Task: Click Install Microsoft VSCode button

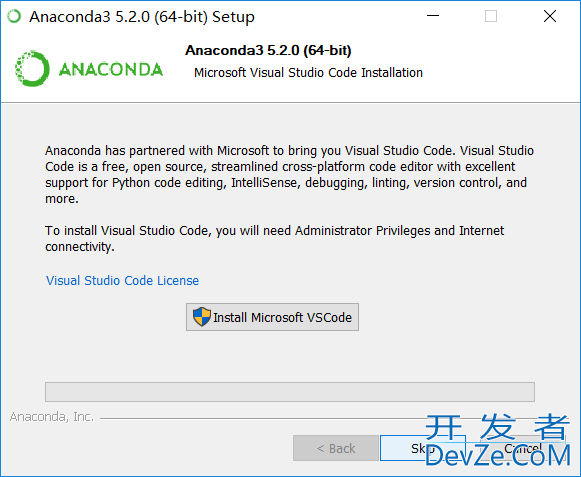Action: pos(272,317)
